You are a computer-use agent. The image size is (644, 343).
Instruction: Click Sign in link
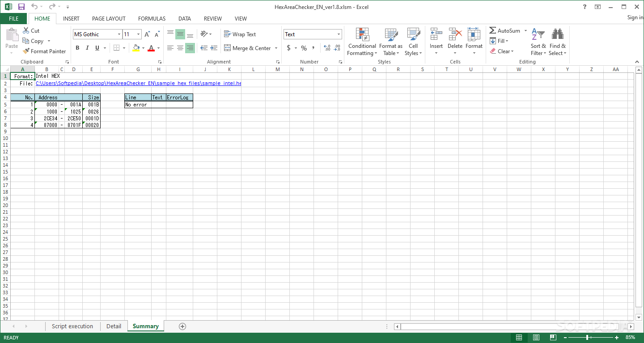pyautogui.click(x=635, y=17)
